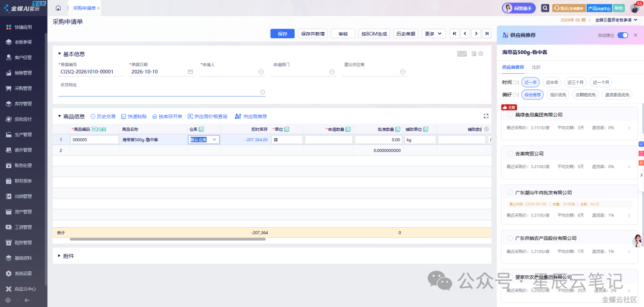Open 资产管理 module

pos(24,212)
